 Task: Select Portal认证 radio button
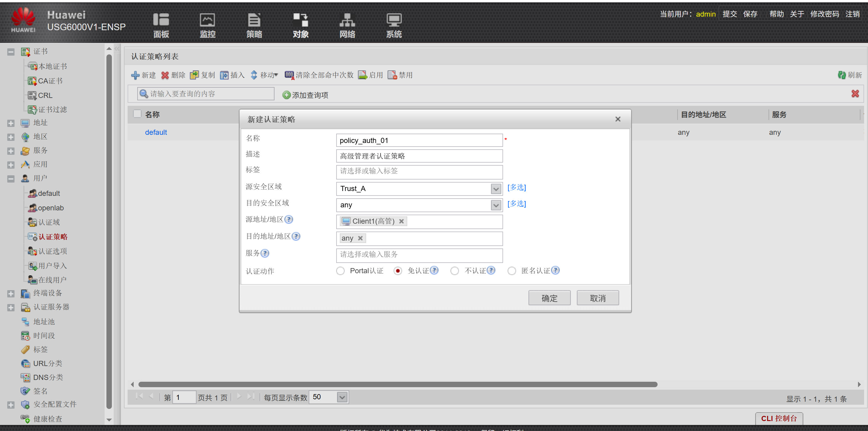340,271
